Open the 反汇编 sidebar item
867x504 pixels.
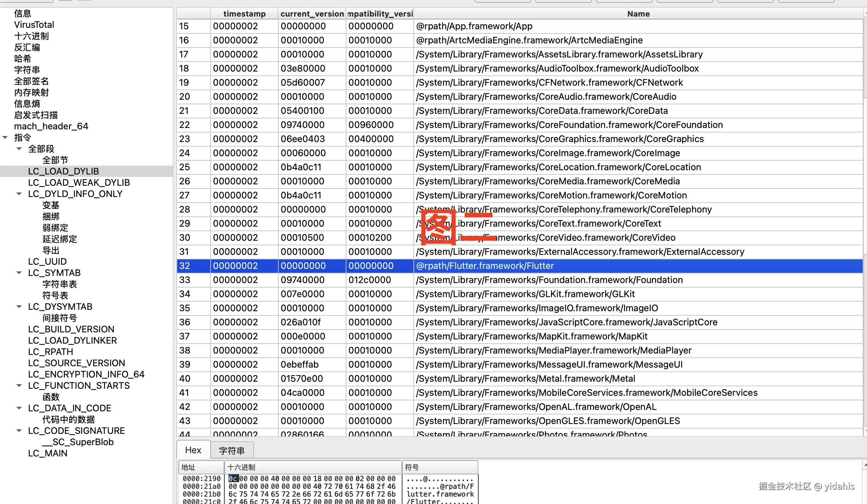tap(27, 47)
